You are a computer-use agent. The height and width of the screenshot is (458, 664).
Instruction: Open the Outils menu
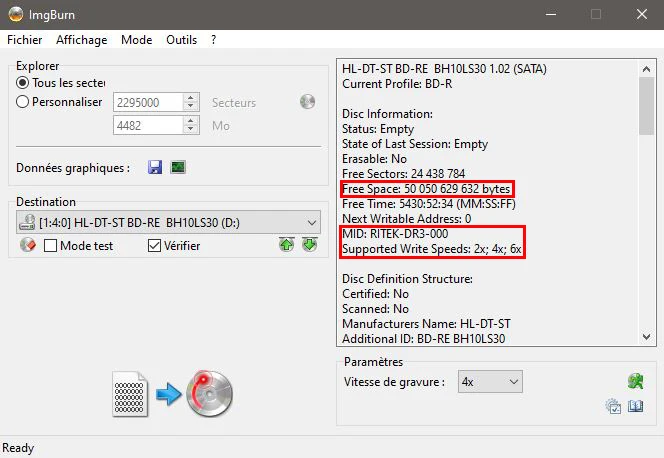(181, 40)
